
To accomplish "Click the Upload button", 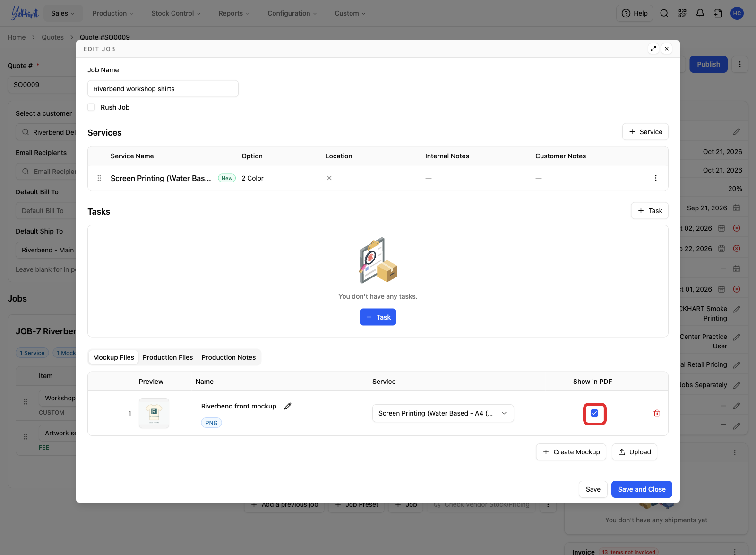I will tap(635, 452).
